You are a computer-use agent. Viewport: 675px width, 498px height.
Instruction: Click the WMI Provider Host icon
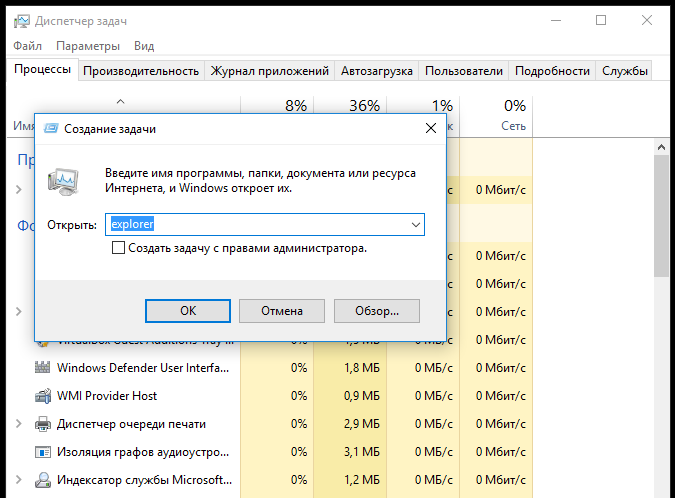pos(43,396)
